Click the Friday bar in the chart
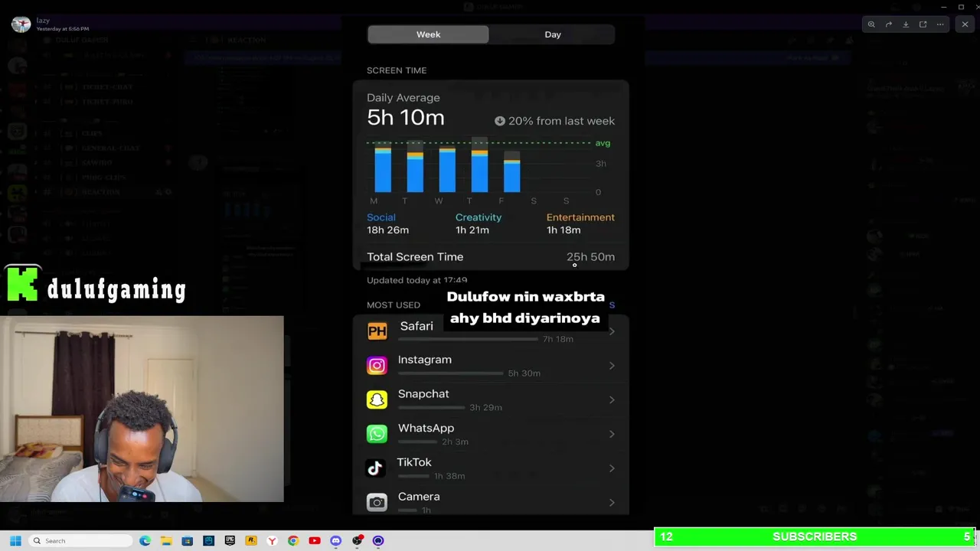 click(x=512, y=171)
